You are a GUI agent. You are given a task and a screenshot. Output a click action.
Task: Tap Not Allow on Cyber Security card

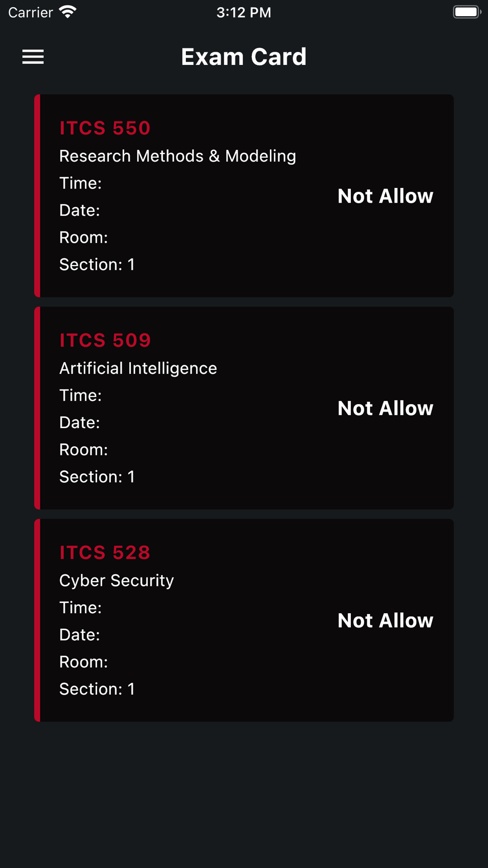pyautogui.click(x=385, y=621)
